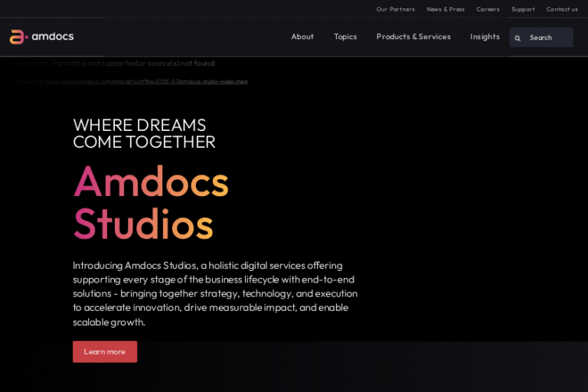Viewport: 588px width, 392px height.
Task: Expand the Topics navigation menu
Action: click(x=345, y=37)
